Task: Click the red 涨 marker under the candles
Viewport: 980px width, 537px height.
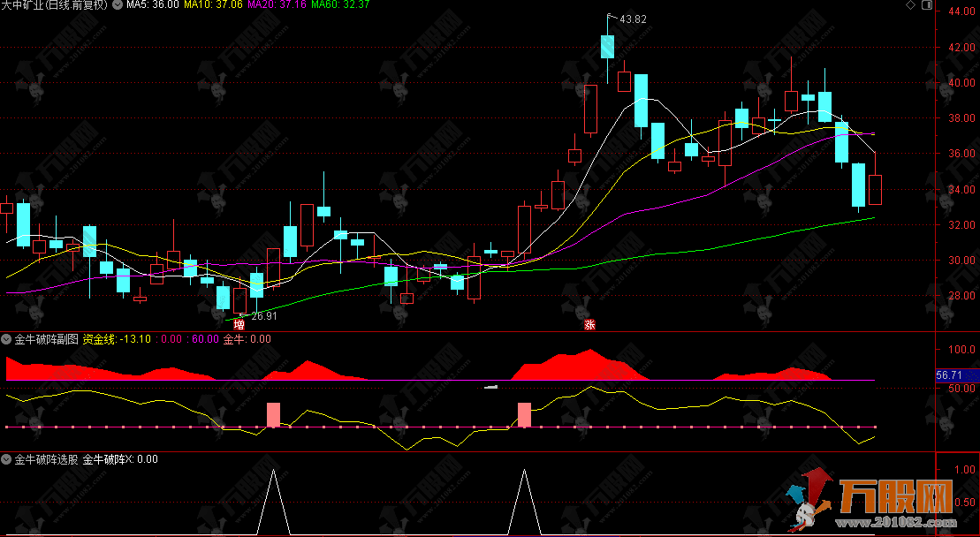Action: [589, 324]
